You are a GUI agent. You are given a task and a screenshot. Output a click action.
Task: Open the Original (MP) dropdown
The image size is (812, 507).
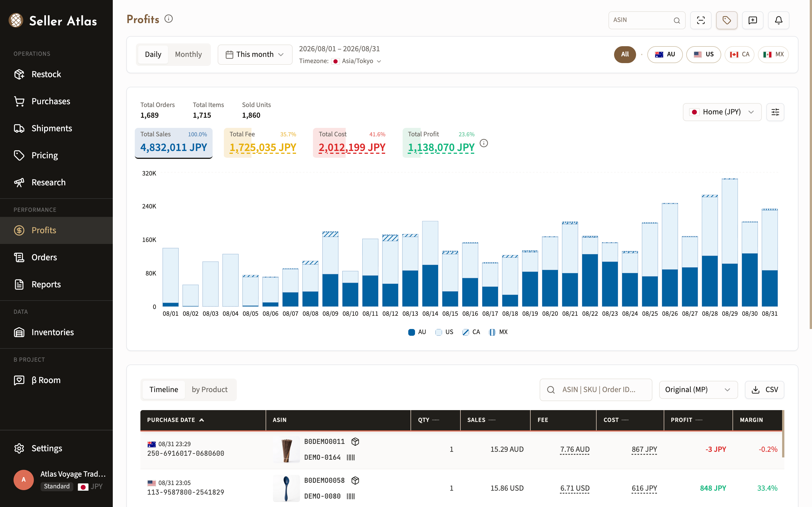698,390
